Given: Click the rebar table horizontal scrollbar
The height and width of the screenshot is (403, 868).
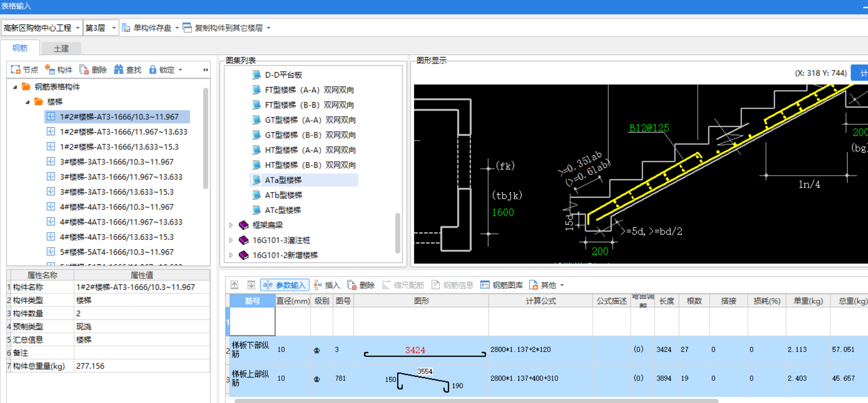Looking at the screenshot, I should tap(476, 400).
